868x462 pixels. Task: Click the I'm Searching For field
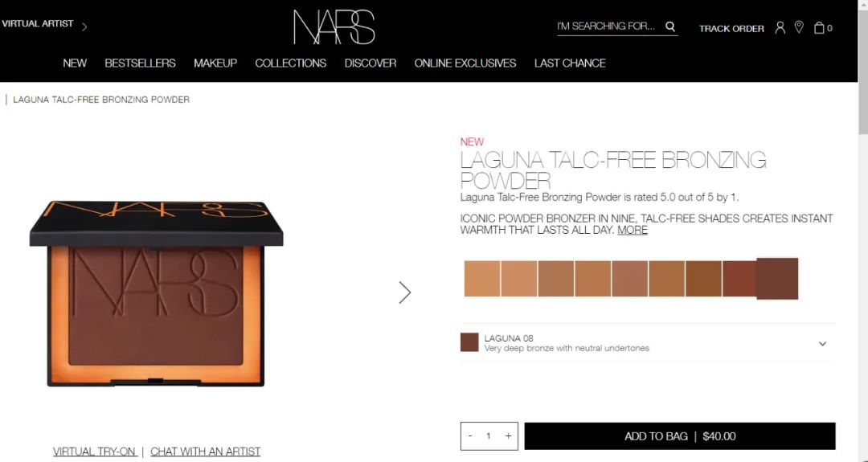click(x=609, y=26)
